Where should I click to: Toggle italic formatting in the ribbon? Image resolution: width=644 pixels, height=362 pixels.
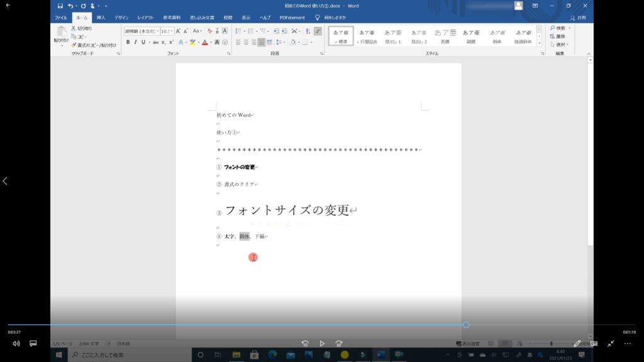point(135,42)
